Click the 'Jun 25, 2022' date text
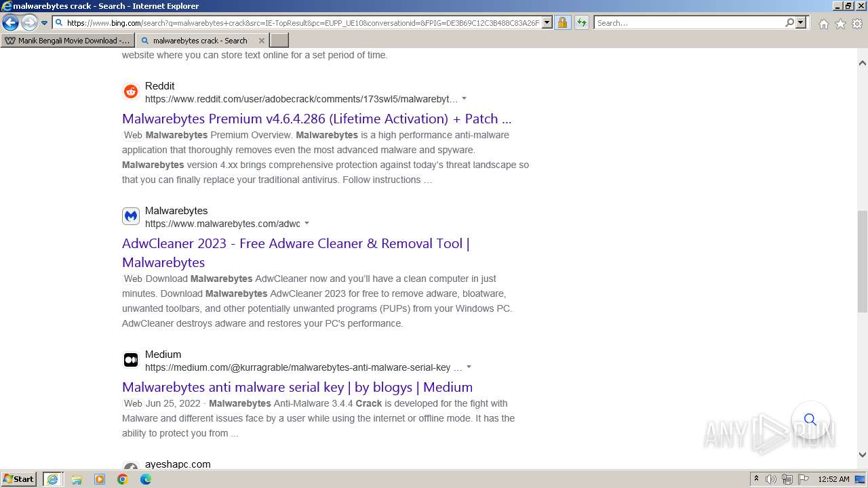This screenshot has height=488, width=868. (x=173, y=403)
